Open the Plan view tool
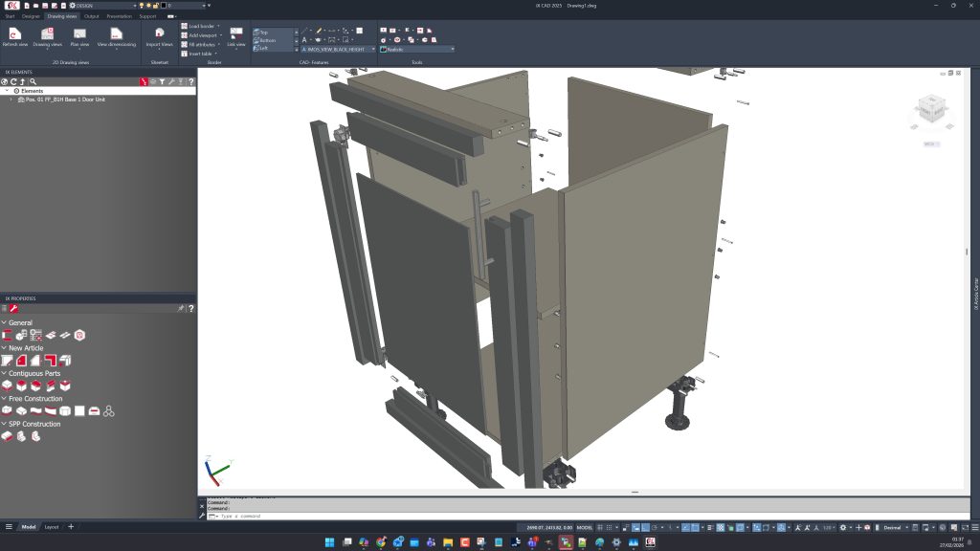The height and width of the screenshot is (551, 980). pos(79,34)
